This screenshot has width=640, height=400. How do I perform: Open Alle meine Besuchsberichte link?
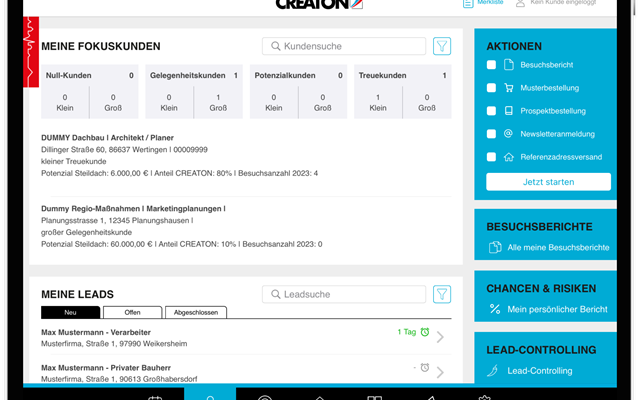(x=558, y=247)
